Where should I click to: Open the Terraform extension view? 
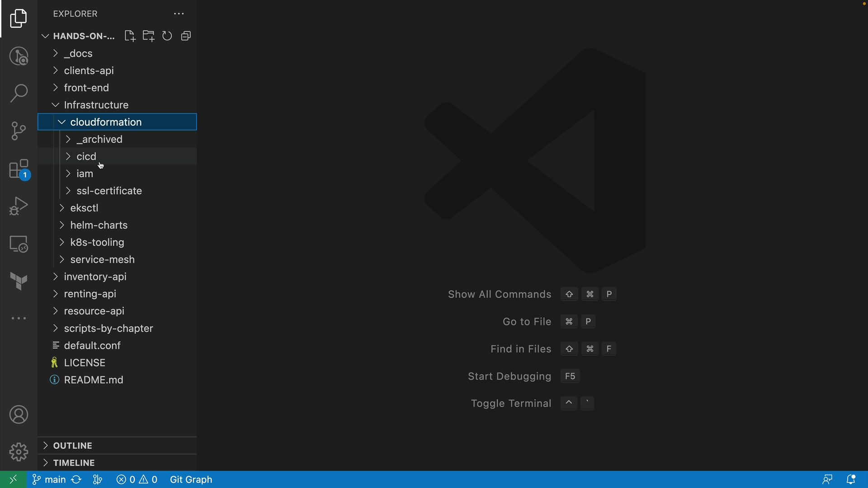click(x=19, y=281)
